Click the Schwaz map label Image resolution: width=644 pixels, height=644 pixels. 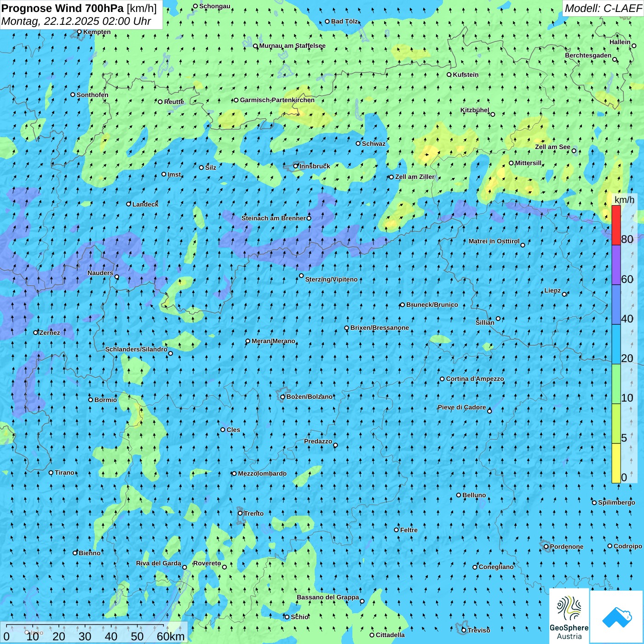click(x=374, y=144)
